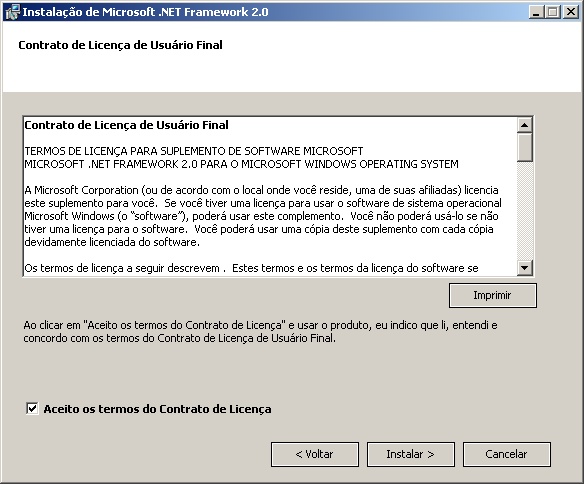This screenshot has height=484, width=584.
Task: Click the line 'TERMOS DE LICENÇA PARA SUPLEMENTO DE SOFTWARE MICROSOFT'
Action: [194, 151]
